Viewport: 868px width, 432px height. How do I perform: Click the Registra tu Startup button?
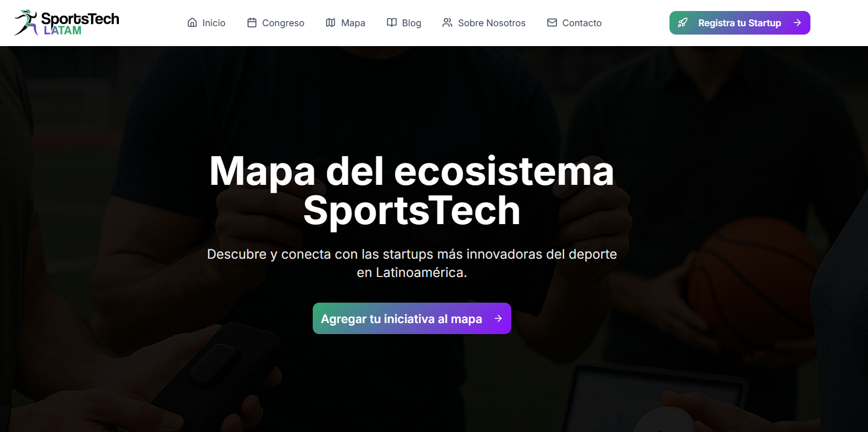tap(740, 23)
